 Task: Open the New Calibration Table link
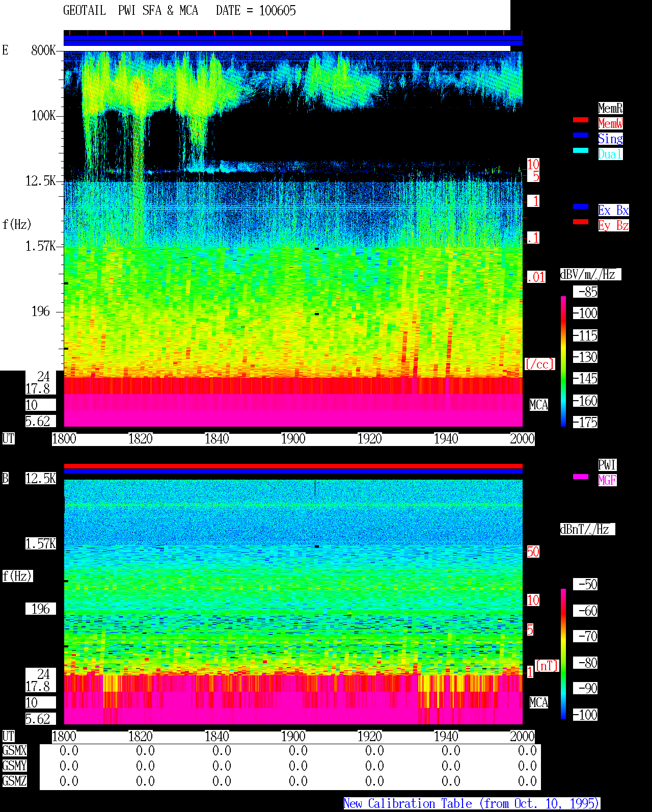(x=472, y=804)
